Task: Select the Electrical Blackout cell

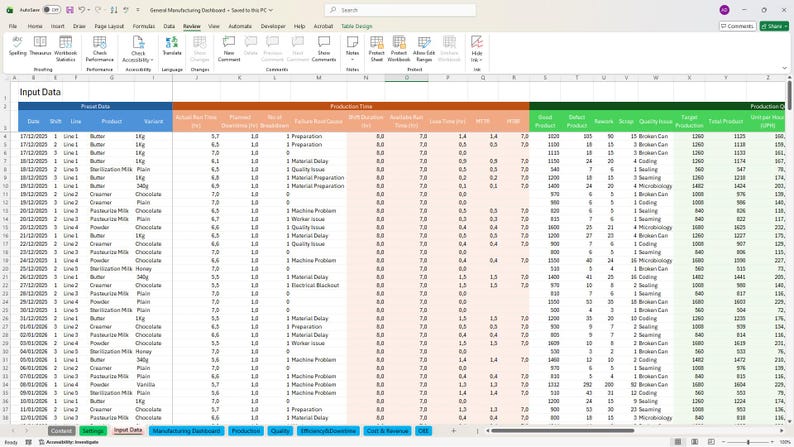Action: [x=319, y=285]
